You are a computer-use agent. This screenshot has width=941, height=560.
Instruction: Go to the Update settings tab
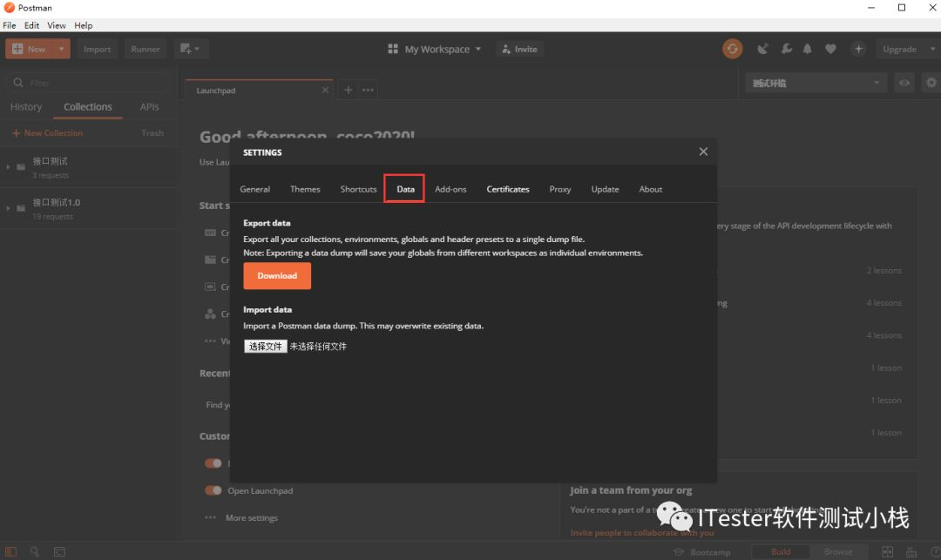[x=605, y=189]
